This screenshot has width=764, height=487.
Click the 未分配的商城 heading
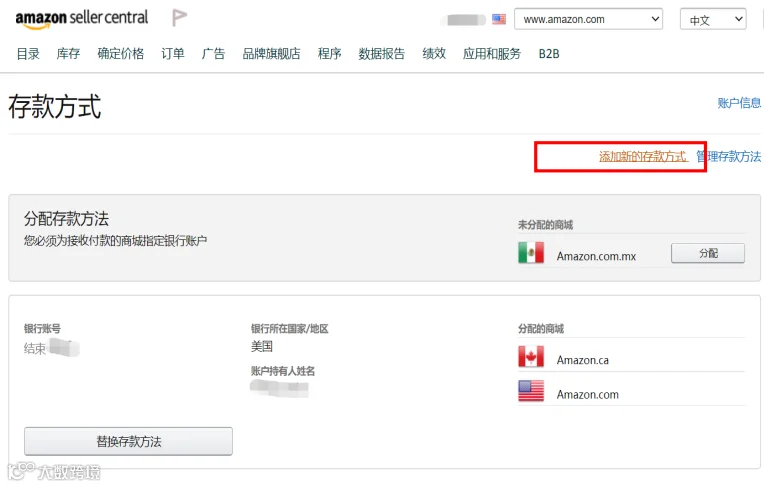pyautogui.click(x=545, y=225)
